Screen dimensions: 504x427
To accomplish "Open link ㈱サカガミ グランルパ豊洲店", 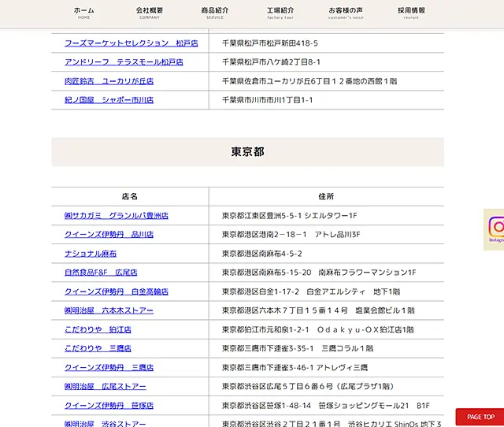I will coord(117,215).
